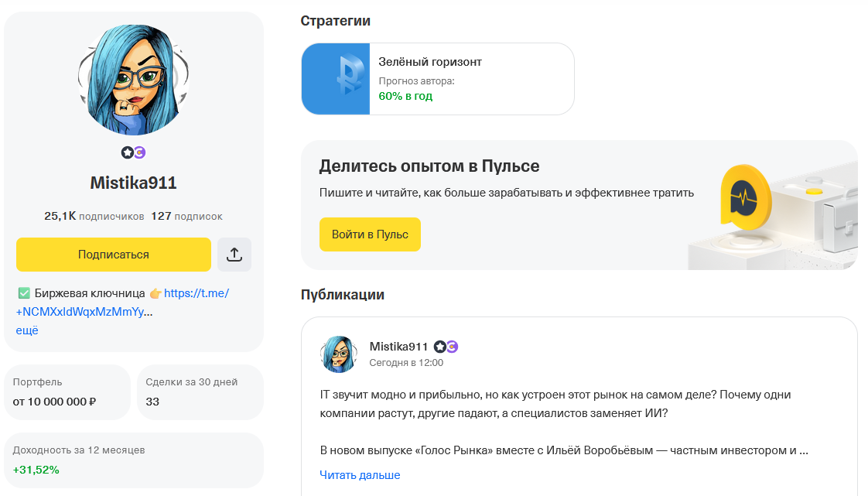Click the yellow Pulse speech-bubble icon
The width and height of the screenshot is (868, 496).
click(x=746, y=198)
